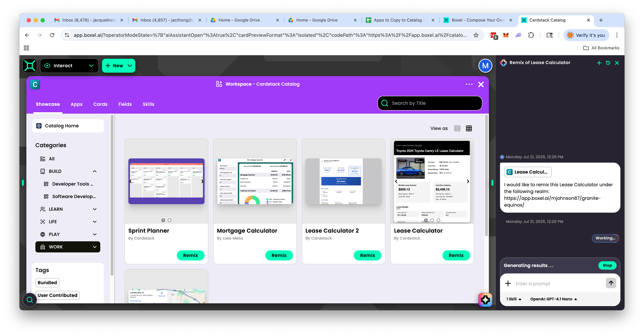This screenshot has height=336, width=644.
Task: Click the Search by Title field
Action: pos(430,103)
